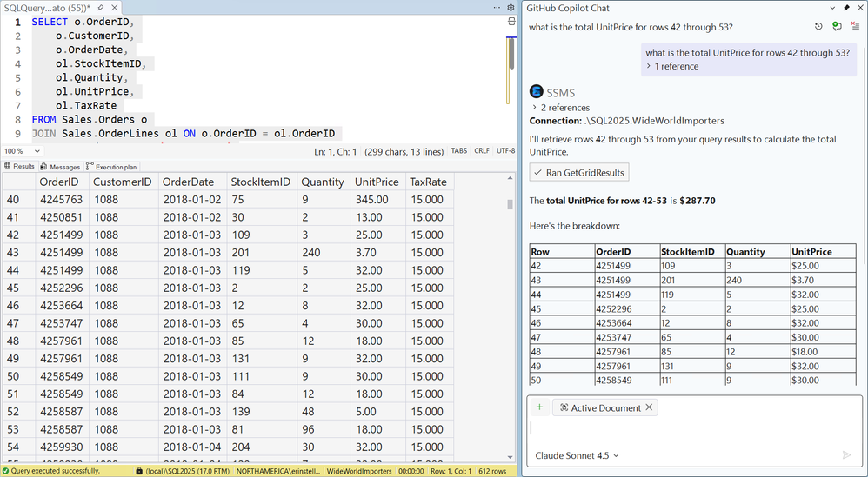Select results grid row number 53
This screenshot has width=868, height=477.
[x=18, y=429]
